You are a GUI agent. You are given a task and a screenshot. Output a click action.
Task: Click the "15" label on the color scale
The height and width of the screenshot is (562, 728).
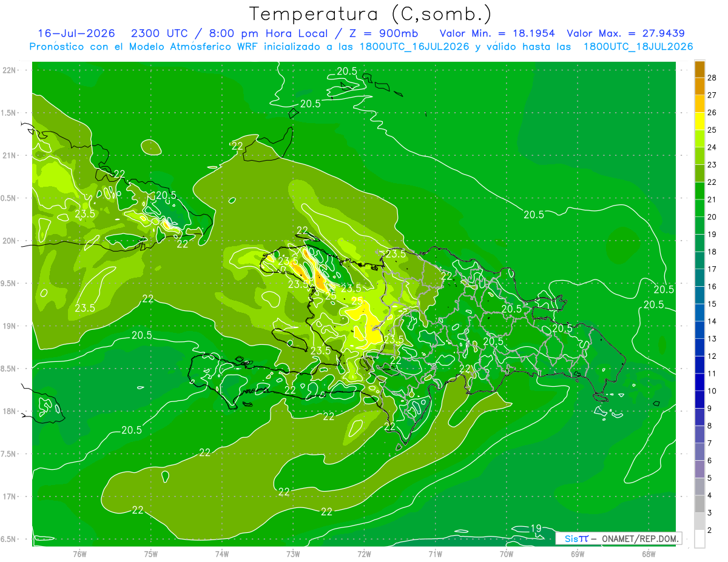pyautogui.click(x=712, y=304)
